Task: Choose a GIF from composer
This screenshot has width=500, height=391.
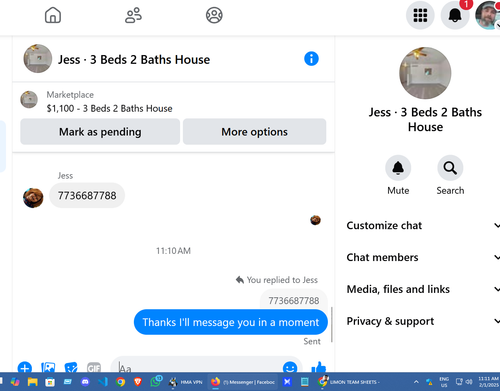Action: [x=94, y=368]
